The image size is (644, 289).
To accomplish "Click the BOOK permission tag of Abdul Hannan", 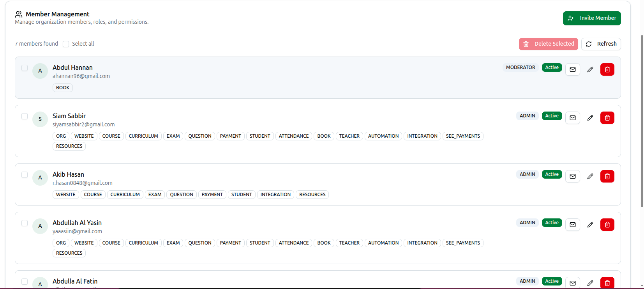I will [x=63, y=88].
